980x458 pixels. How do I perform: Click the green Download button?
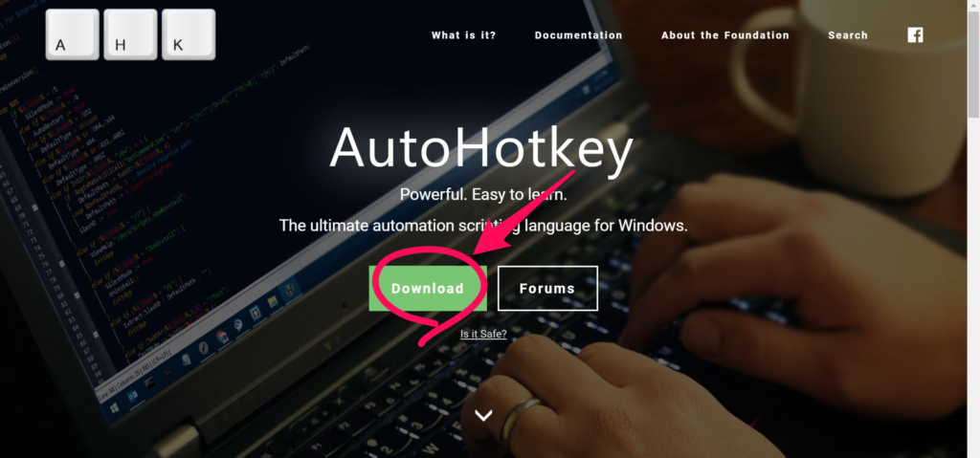click(x=428, y=288)
